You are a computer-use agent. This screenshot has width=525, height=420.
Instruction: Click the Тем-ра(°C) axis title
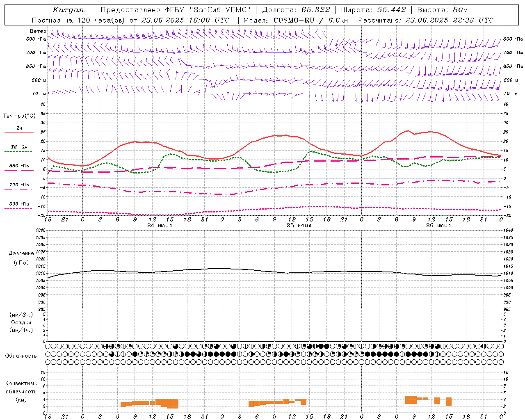[x=19, y=116]
